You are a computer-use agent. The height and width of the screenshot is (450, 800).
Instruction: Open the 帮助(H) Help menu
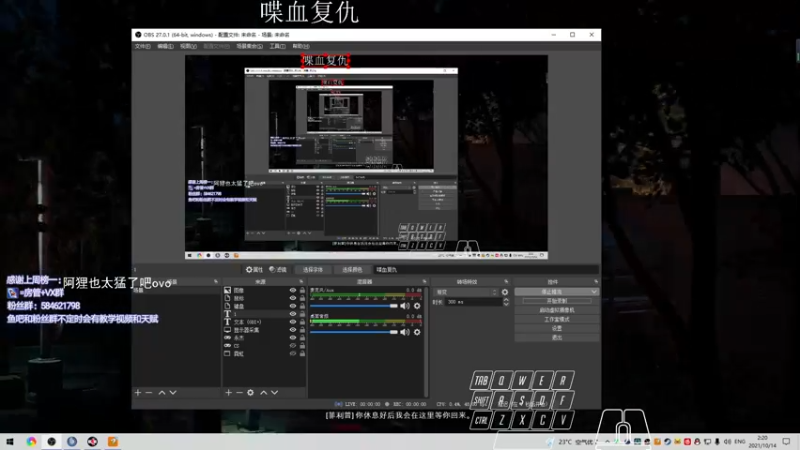(x=301, y=46)
